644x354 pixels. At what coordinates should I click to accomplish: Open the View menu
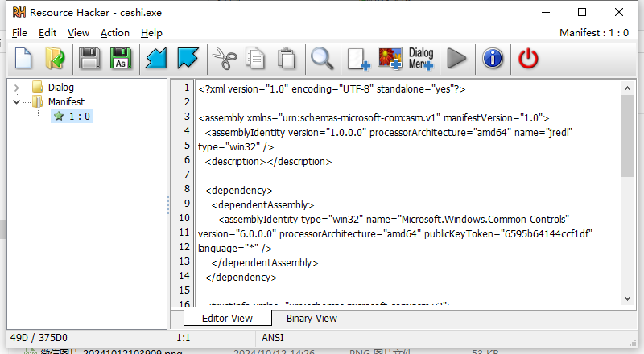pos(78,33)
